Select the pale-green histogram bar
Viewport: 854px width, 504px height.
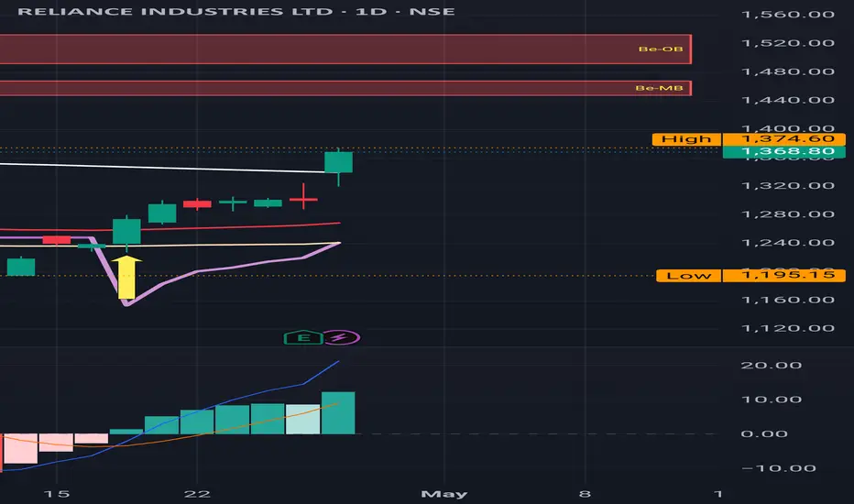302,420
